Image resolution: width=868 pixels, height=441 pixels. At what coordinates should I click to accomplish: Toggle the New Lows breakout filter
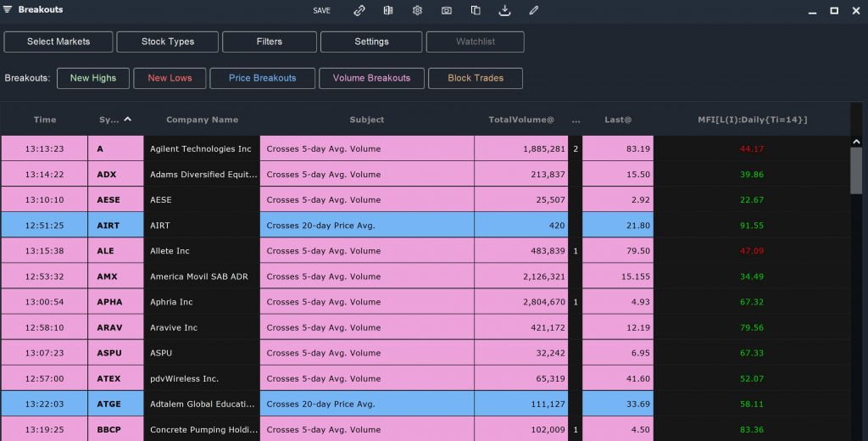[170, 78]
